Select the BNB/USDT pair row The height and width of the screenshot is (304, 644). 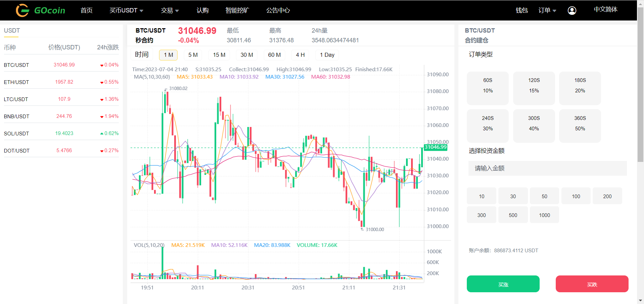pos(61,116)
